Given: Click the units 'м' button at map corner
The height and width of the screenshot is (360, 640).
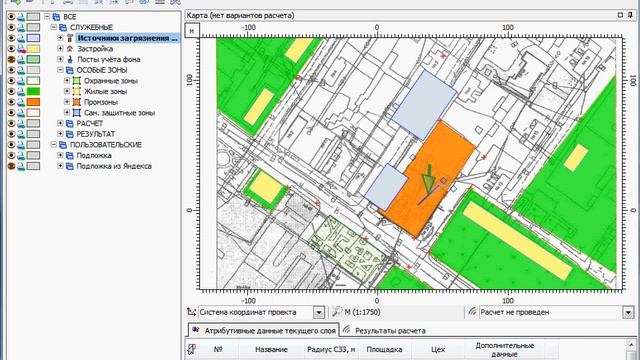Looking at the screenshot, I should tap(192, 30).
